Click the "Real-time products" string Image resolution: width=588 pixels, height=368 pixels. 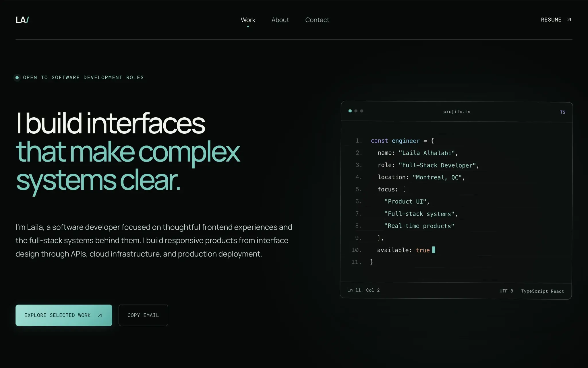[x=419, y=226]
